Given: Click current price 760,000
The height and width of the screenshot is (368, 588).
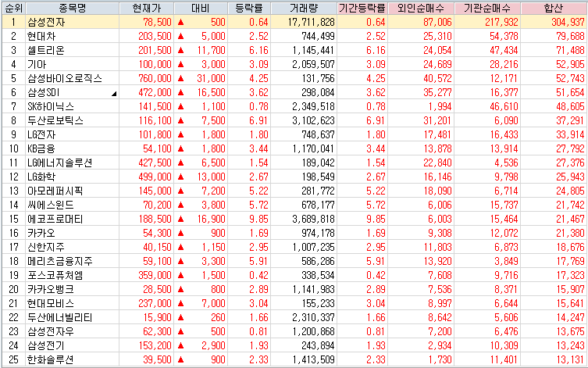Looking at the screenshot, I should 155,78.
